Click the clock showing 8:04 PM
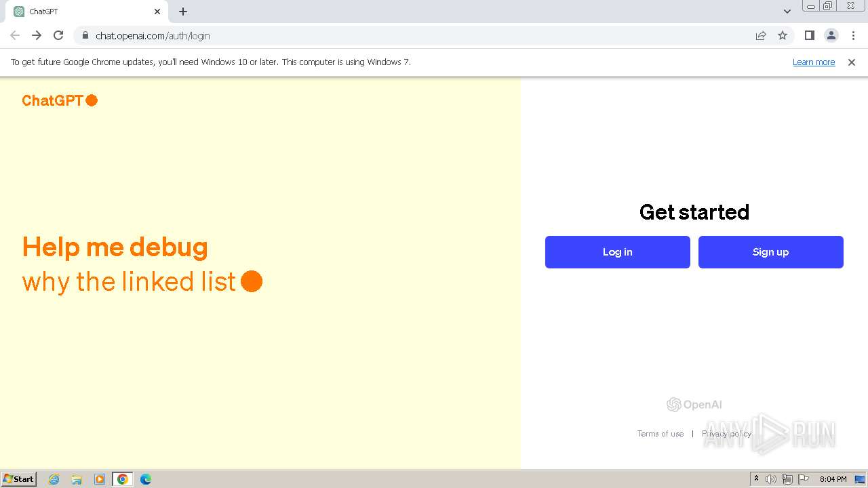Image resolution: width=868 pixels, height=488 pixels. tap(833, 479)
